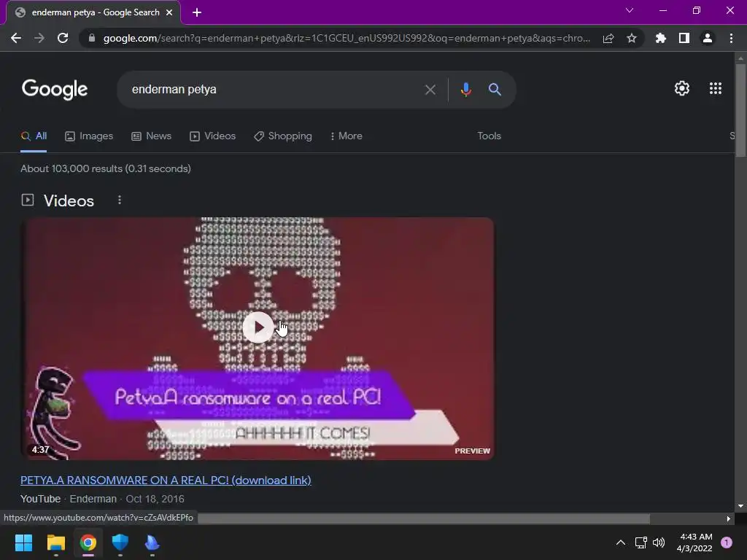Open Windows Security shield in taskbar

click(120, 542)
